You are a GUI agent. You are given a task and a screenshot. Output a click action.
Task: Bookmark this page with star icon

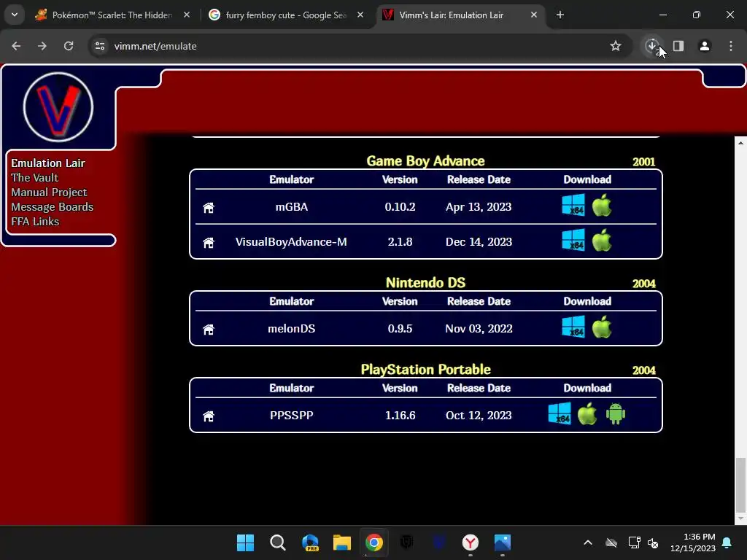(x=616, y=46)
